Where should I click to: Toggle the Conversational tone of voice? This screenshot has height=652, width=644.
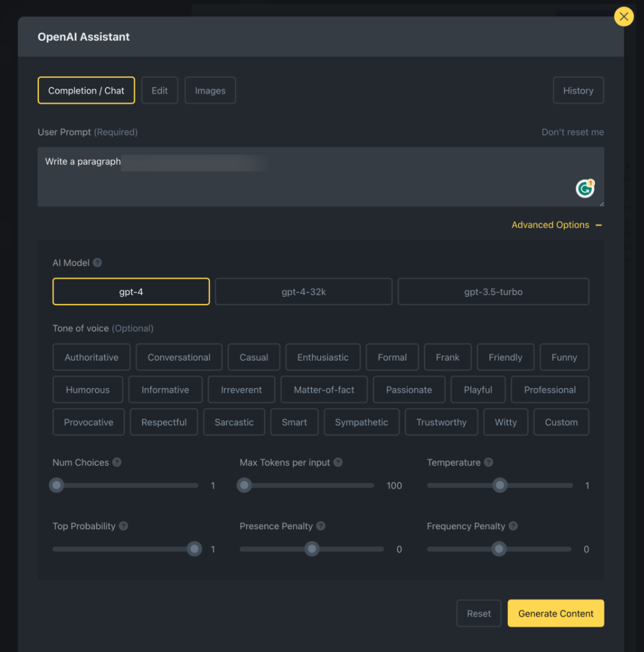(x=179, y=357)
